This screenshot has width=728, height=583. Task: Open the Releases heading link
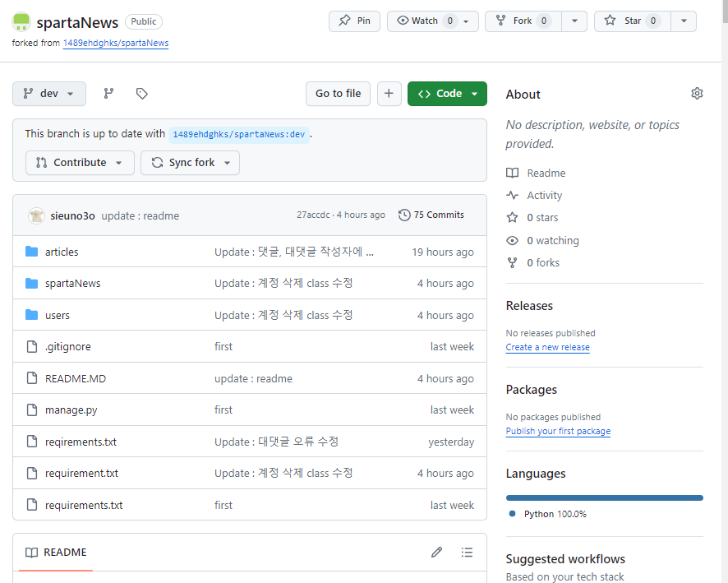(x=529, y=306)
